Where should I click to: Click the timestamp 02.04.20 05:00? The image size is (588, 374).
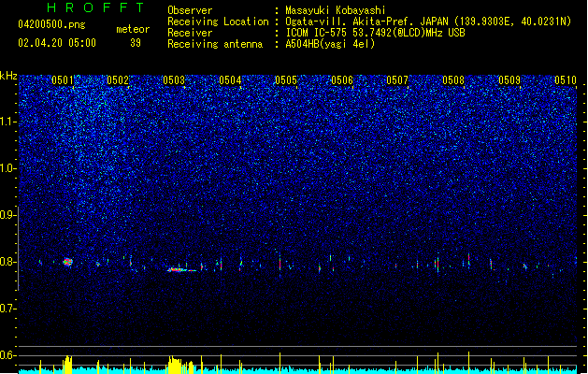click(x=57, y=43)
